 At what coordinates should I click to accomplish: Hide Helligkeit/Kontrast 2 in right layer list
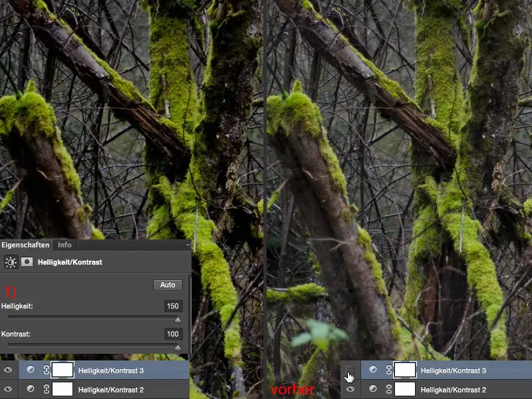coord(350,389)
